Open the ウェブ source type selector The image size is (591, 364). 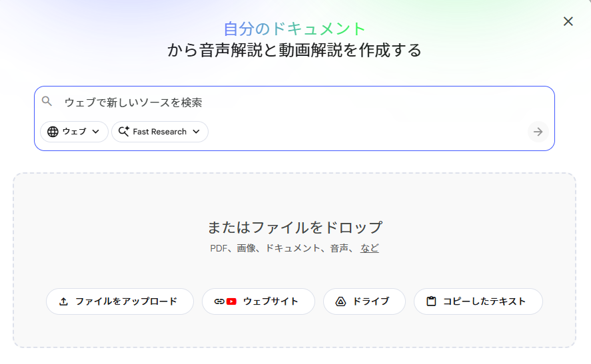74,132
